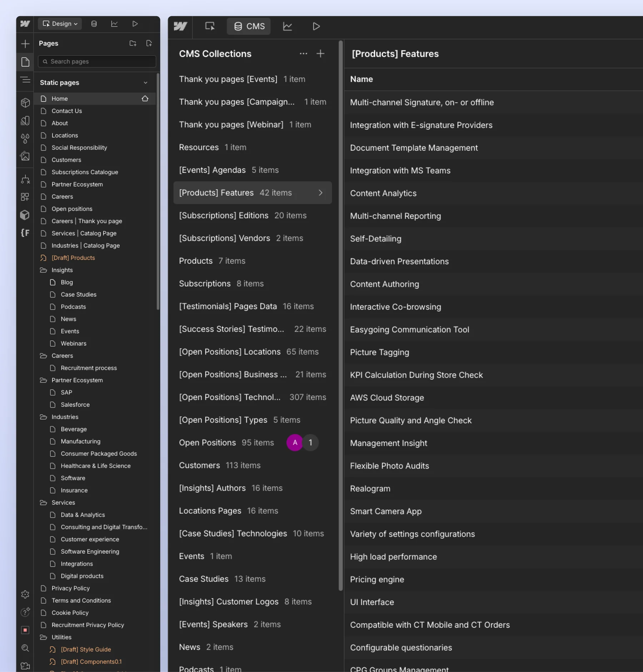Add a new CMS collection with plus button
This screenshot has width=643, height=672.
(x=320, y=54)
